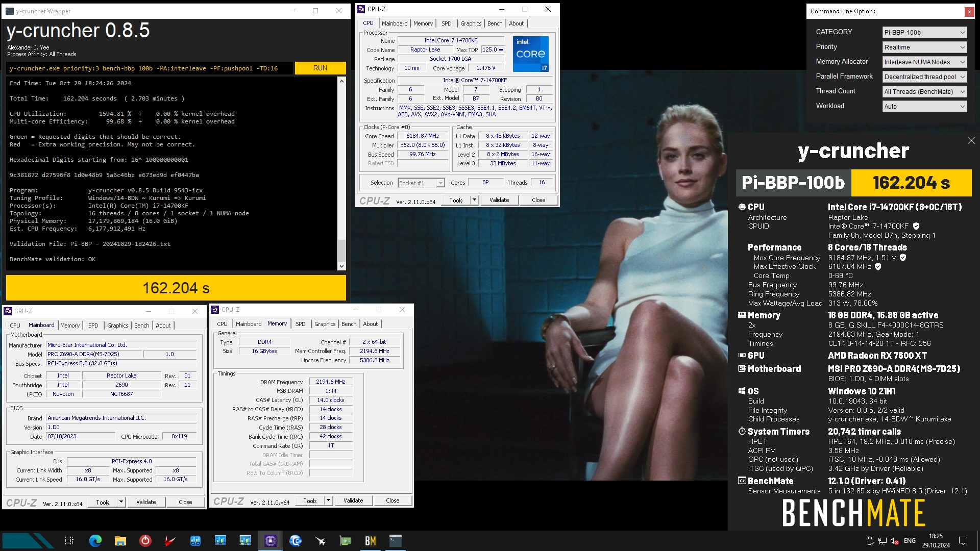Click Close in the CPU-Z Memory window
The image size is (980, 551).
(x=393, y=500)
